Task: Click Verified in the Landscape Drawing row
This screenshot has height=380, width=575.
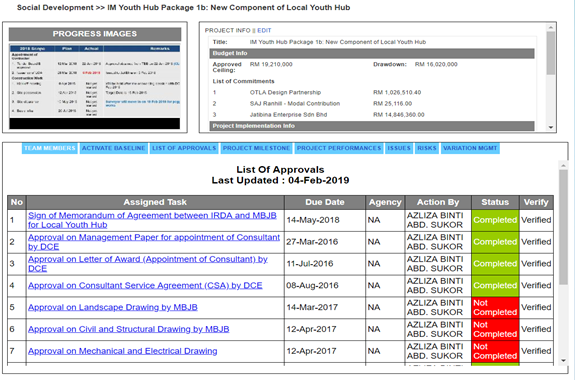Action: tap(536, 307)
